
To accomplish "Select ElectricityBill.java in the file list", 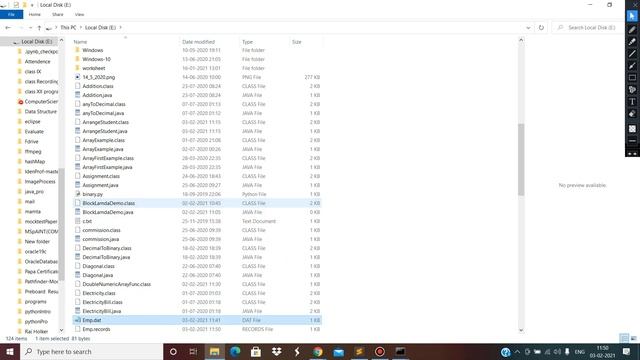I will click(x=197, y=311).
